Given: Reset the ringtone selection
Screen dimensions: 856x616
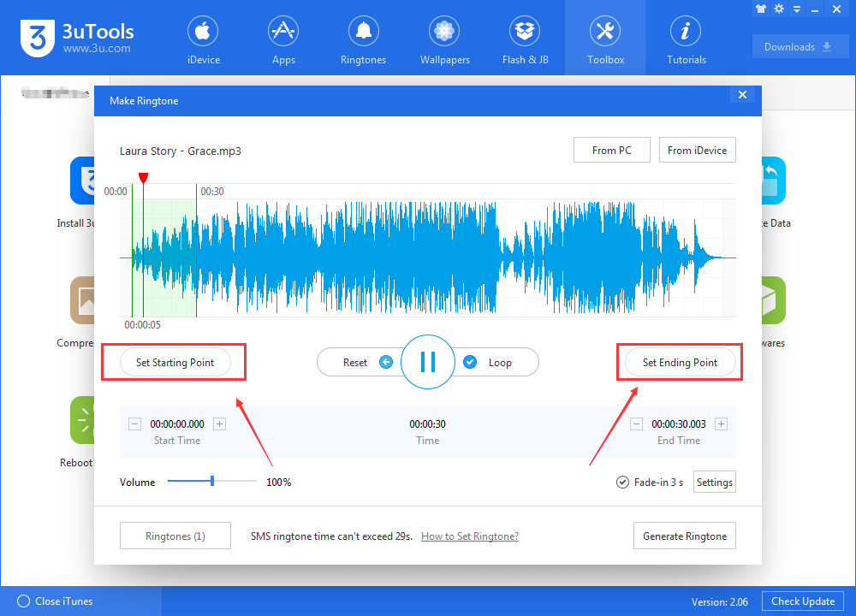Looking at the screenshot, I should pos(362,362).
